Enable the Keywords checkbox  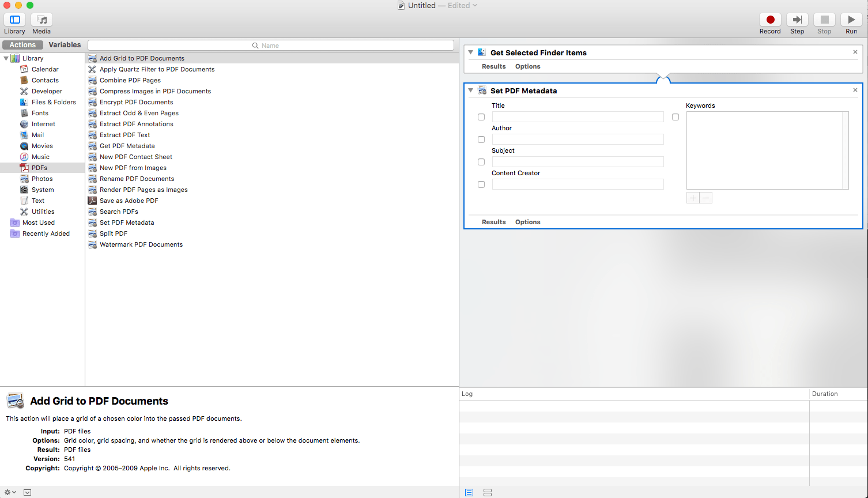(x=675, y=117)
